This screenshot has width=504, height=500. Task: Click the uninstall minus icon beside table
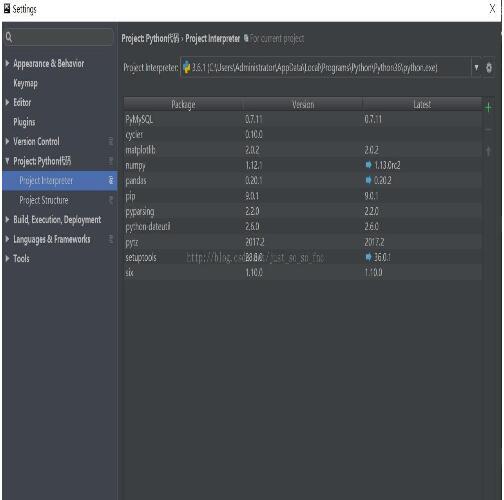point(488,129)
